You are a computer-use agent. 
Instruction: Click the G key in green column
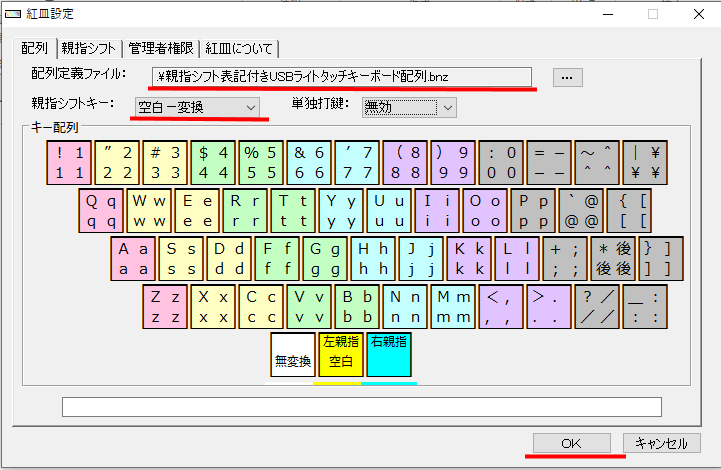[x=325, y=258]
